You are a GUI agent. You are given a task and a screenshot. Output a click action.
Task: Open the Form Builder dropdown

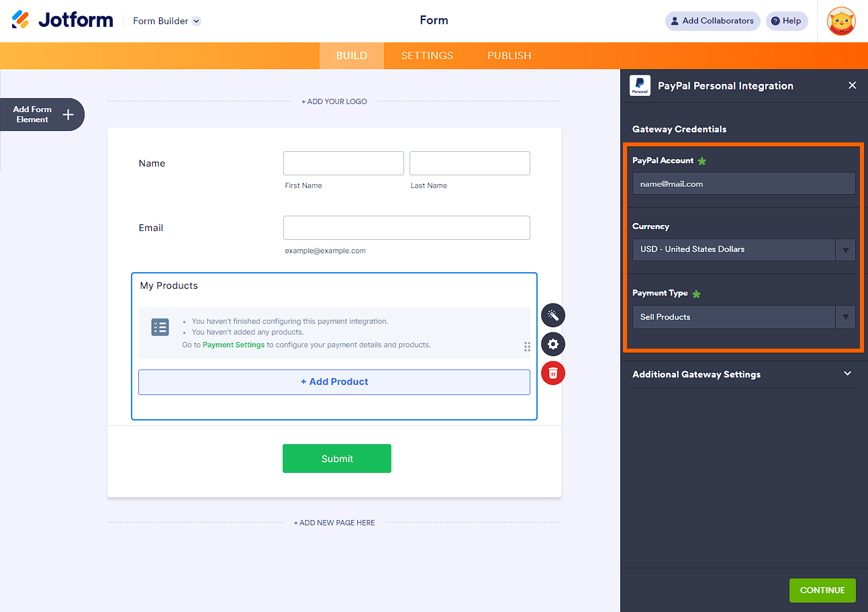[x=166, y=21]
